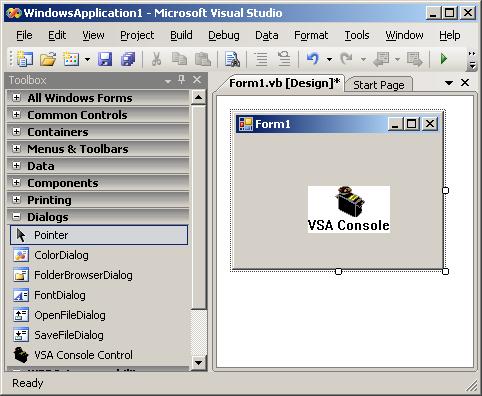The width and height of the screenshot is (482, 396).
Task: Select the Pointer tool in Toolbox
Action: click(x=99, y=235)
